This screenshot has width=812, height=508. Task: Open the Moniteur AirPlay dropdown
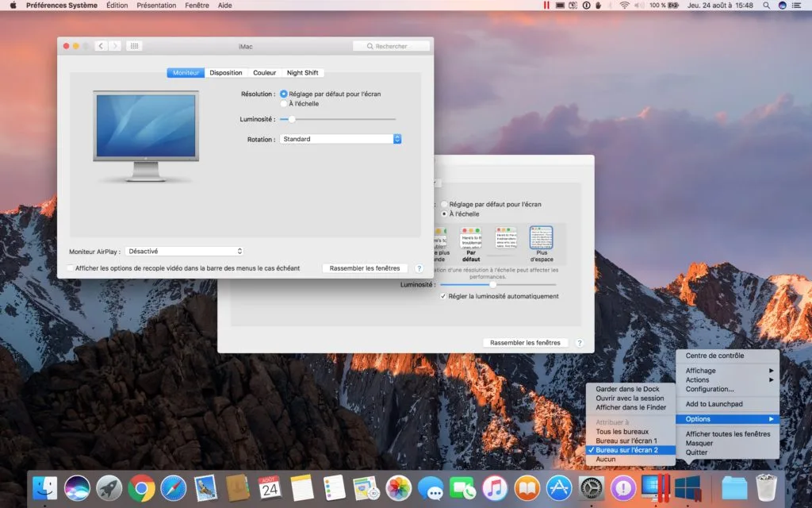184,251
